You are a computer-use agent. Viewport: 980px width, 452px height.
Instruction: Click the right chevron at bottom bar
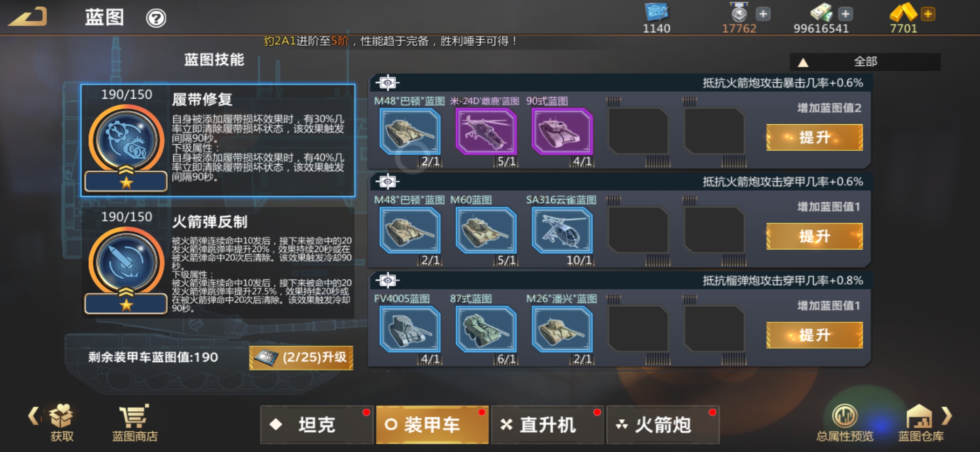click(947, 416)
